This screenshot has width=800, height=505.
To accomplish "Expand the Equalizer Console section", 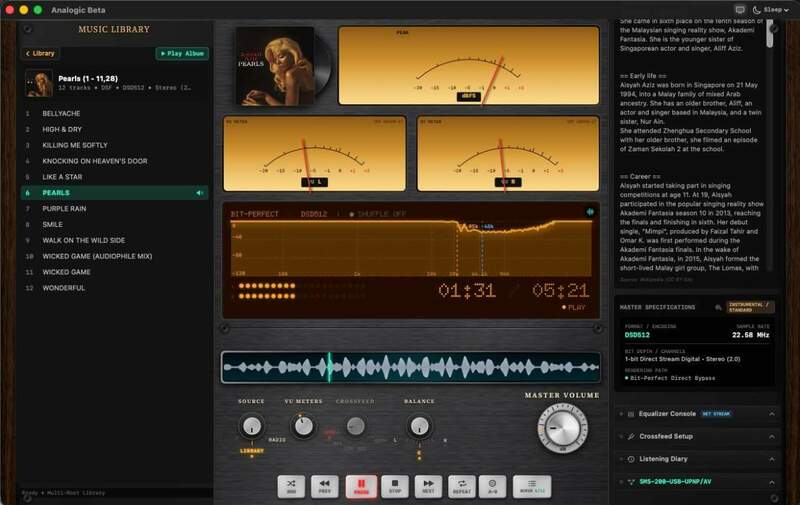I will [x=697, y=414].
